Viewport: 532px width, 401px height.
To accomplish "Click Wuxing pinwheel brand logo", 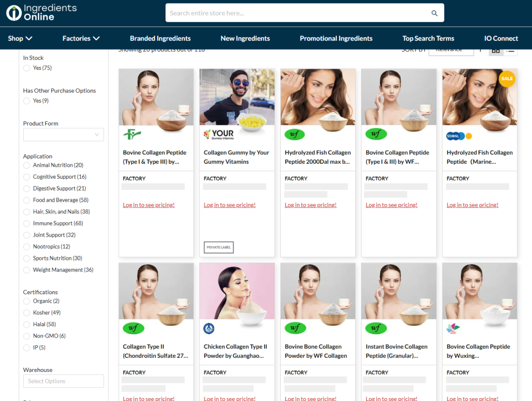I will (453, 328).
